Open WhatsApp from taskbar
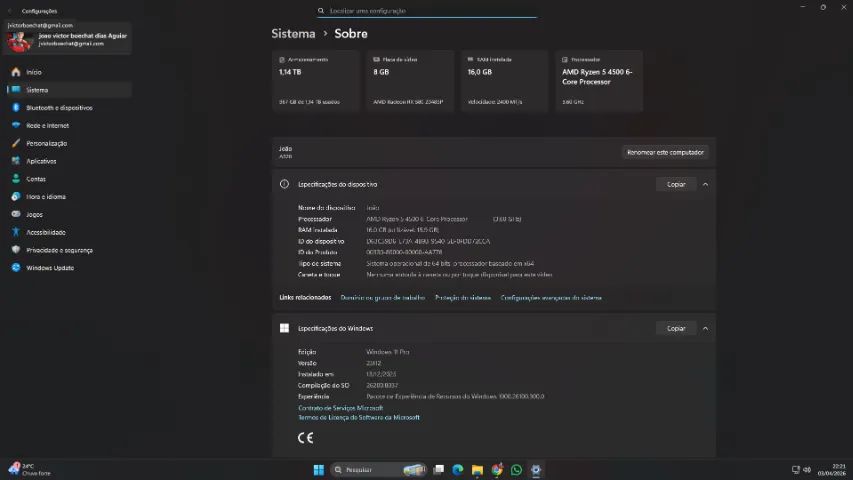 (516, 470)
